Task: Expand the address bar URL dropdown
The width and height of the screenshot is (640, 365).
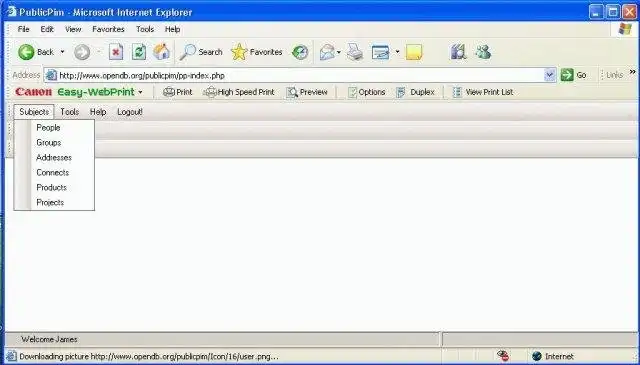Action: point(550,75)
